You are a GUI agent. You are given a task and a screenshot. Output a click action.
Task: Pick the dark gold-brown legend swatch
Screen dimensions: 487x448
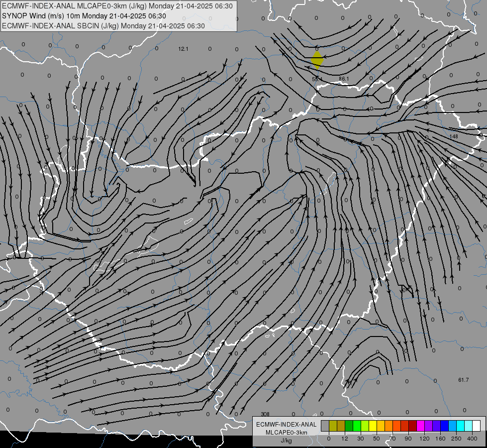341,426
